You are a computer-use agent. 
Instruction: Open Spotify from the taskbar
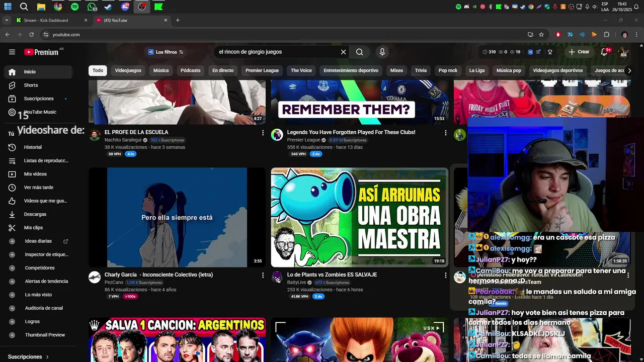[x=74, y=7]
